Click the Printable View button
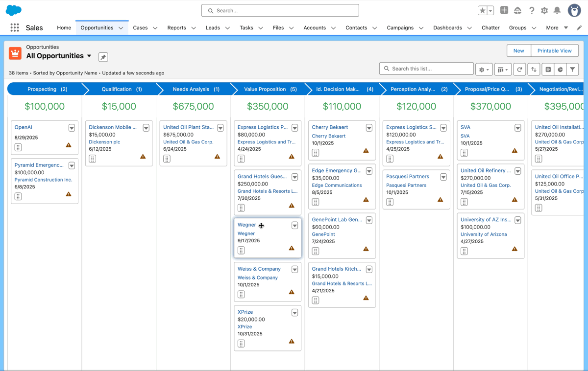588x371 pixels. [x=554, y=51]
